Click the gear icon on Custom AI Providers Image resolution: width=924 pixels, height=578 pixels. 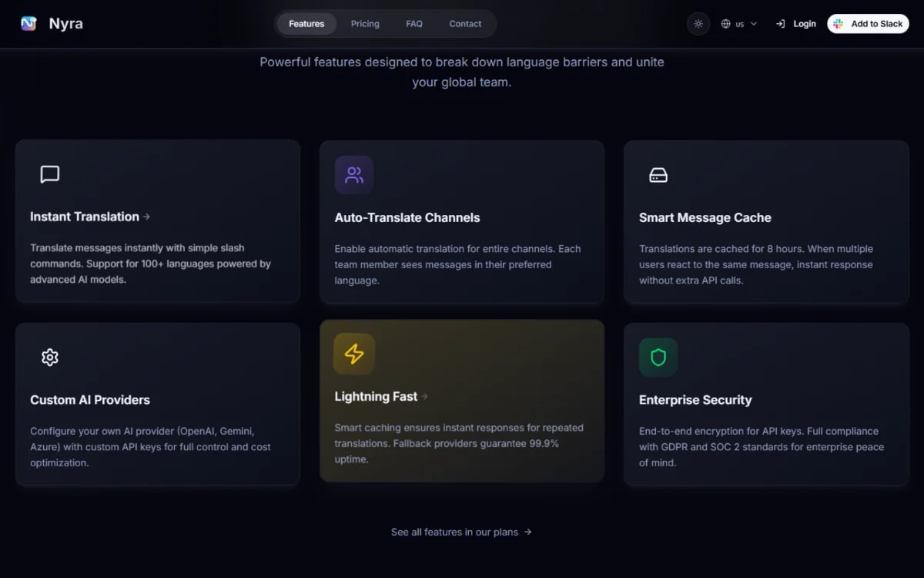(49, 357)
